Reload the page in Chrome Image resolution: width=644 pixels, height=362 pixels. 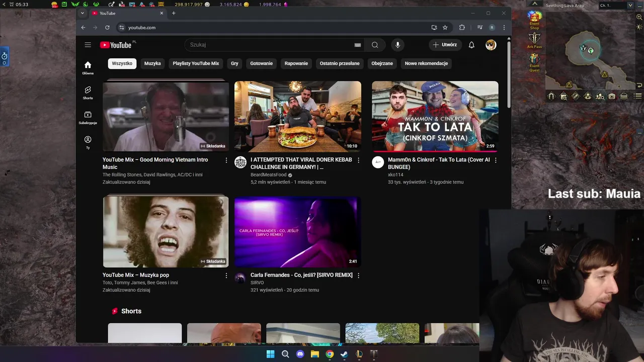[x=107, y=28]
